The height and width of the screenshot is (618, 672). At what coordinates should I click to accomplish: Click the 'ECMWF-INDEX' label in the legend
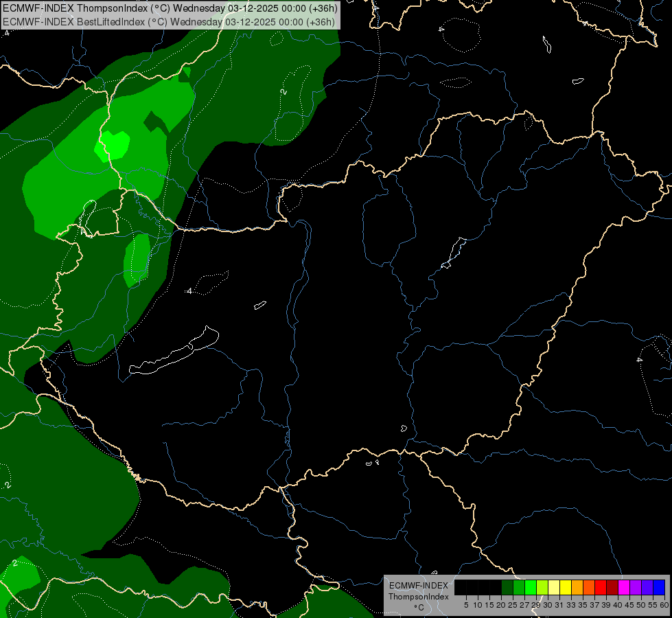[x=419, y=586]
